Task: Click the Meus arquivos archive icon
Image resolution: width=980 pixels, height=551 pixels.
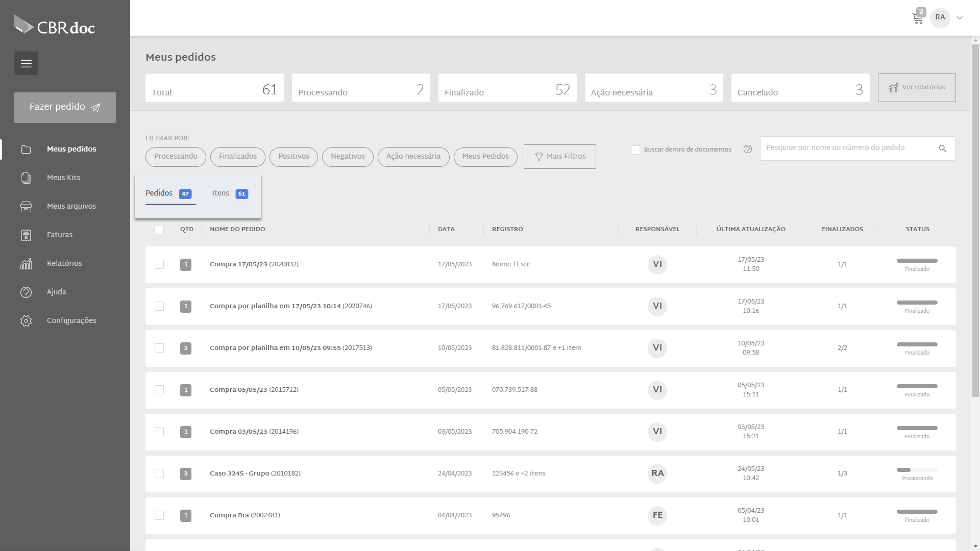Action: [x=26, y=206]
